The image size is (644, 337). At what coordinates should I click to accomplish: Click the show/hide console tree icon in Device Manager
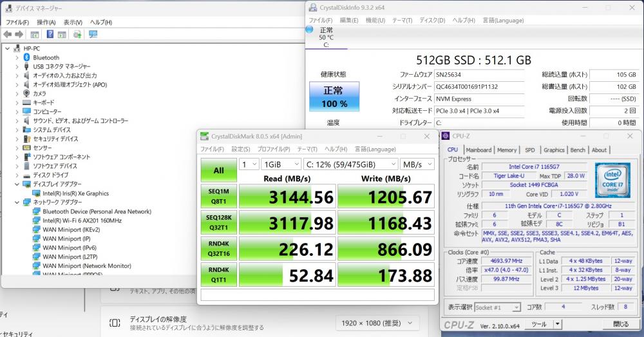pyautogui.click(x=35, y=35)
